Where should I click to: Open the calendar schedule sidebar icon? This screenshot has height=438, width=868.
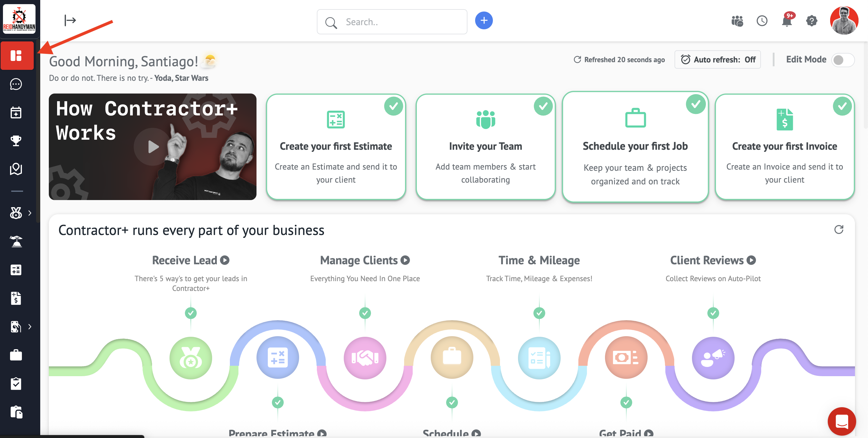pos(16,113)
